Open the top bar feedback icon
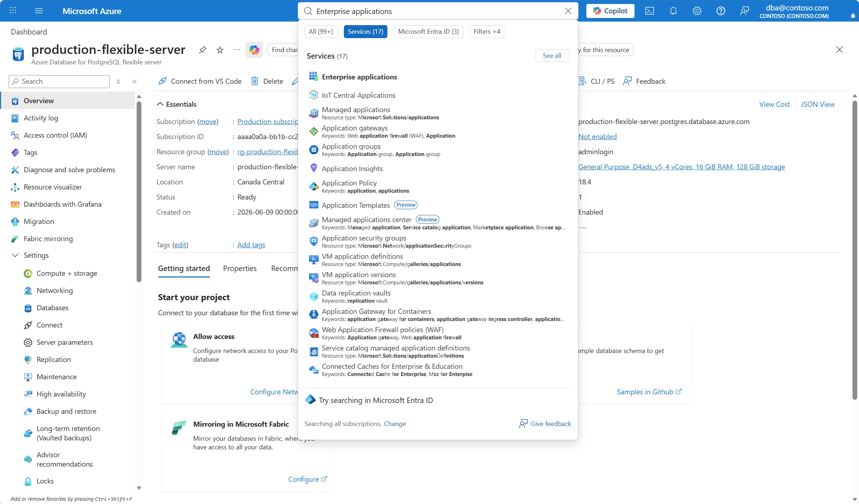The height and width of the screenshot is (504, 859). coord(745,11)
